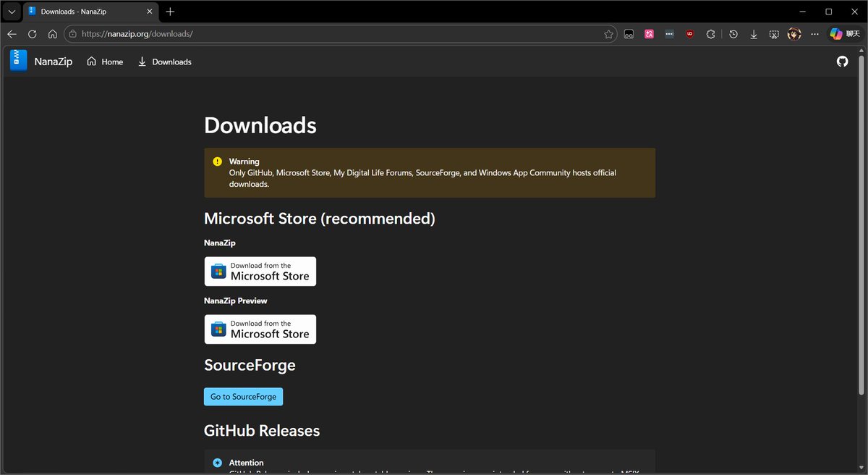Click the glasses-mask extension icon
Screen dimensions: 868x475
(629, 34)
